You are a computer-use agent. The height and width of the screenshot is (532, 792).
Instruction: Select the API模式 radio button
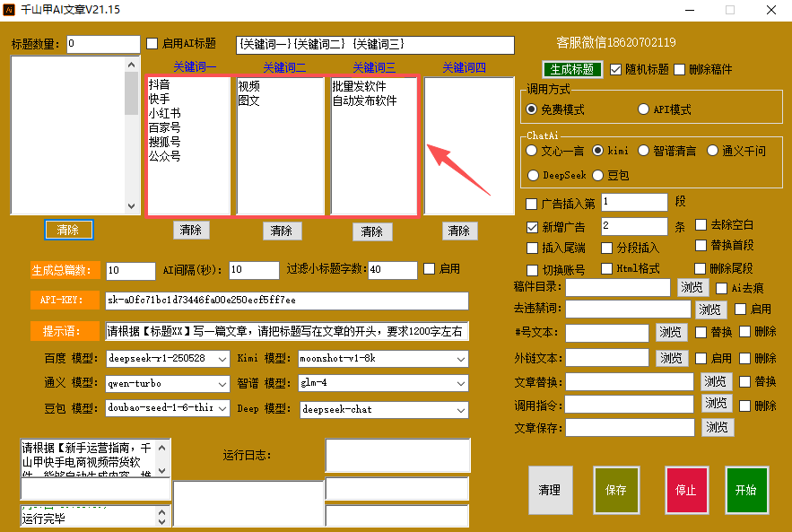(x=643, y=109)
